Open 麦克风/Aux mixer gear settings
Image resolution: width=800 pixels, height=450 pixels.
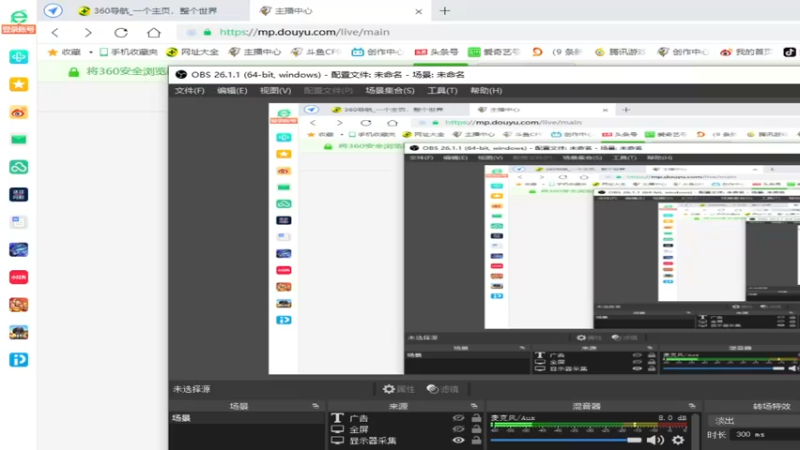point(678,440)
